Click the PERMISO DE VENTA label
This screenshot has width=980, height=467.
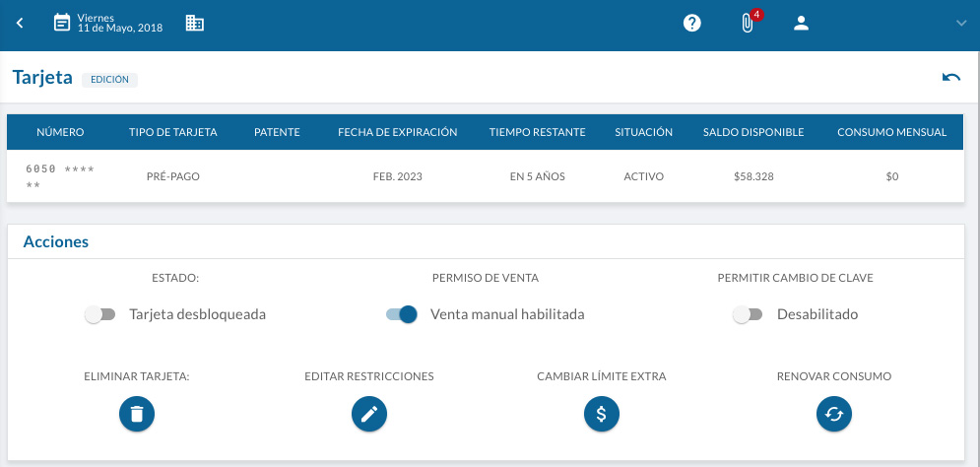point(486,278)
